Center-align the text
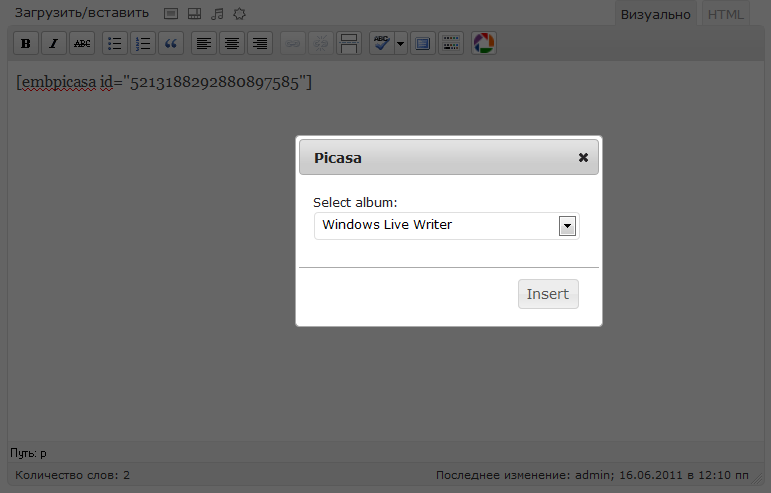 click(x=232, y=43)
